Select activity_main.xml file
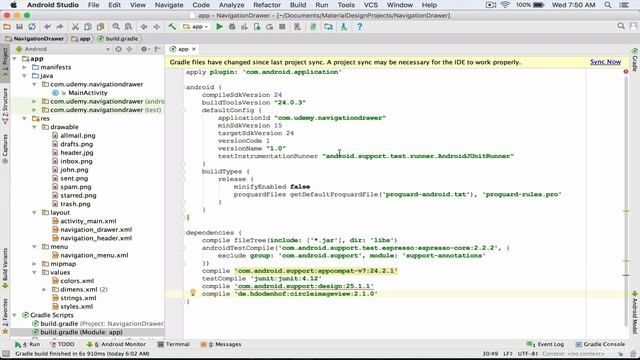 click(88, 221)
